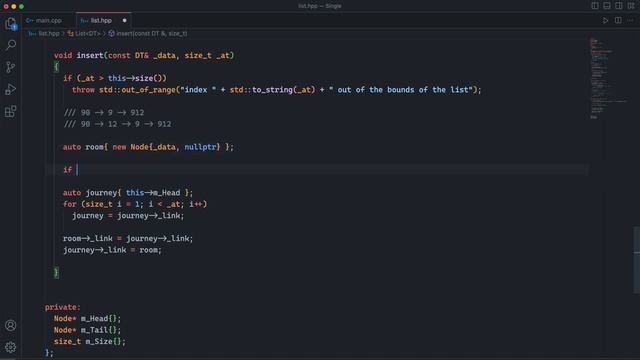
Task: Click comment '/// 90 → 12 → 9 → 912'
Action: [x=118, y=124]
